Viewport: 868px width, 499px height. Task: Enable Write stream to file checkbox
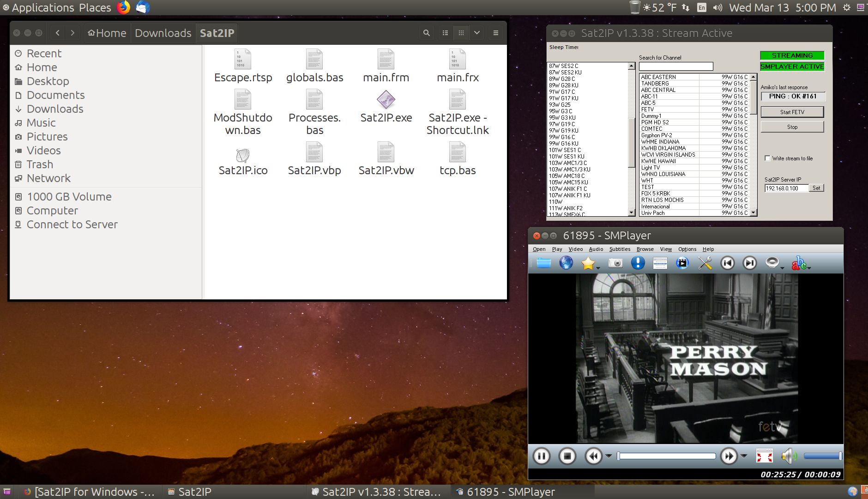click(x=768, y=158)
